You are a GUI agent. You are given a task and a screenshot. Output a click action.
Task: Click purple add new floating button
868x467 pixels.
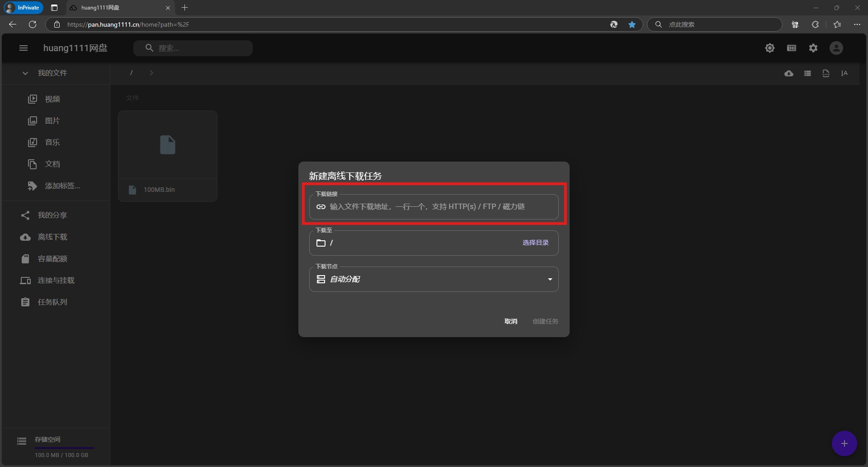tap(844, 443)
